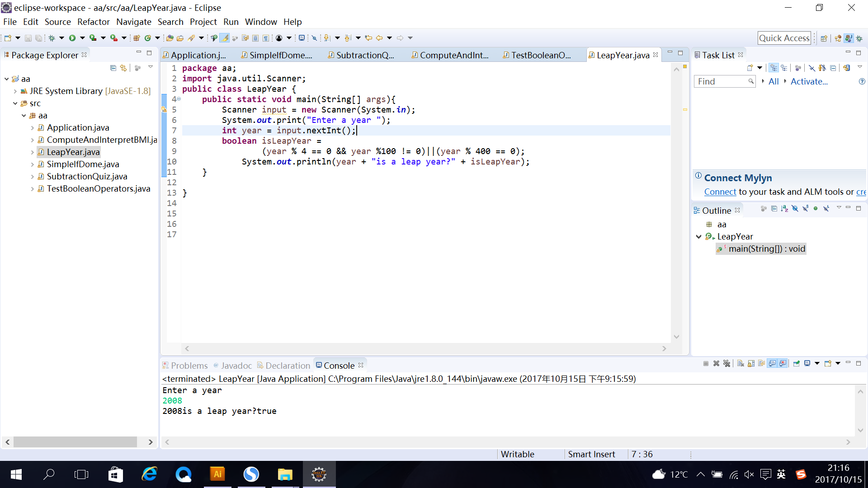
Task: Select TestBooleanOperators.java in Package Explorer
Action: 98,188
